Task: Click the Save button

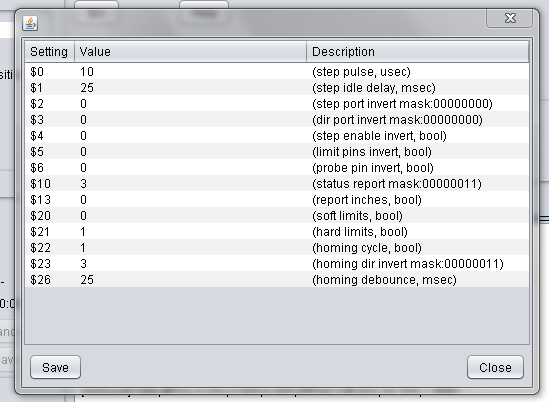Action: click(55, 367)
